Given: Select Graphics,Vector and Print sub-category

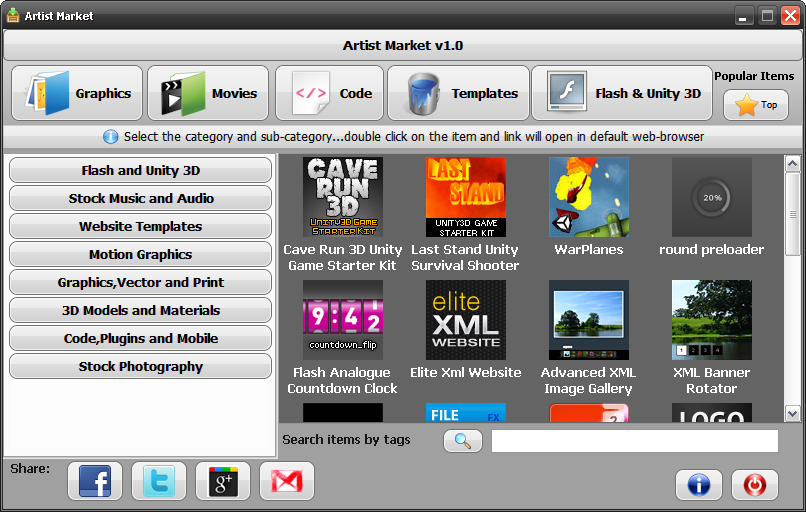Looking at the screenshot, I should (x=140, y=282).
